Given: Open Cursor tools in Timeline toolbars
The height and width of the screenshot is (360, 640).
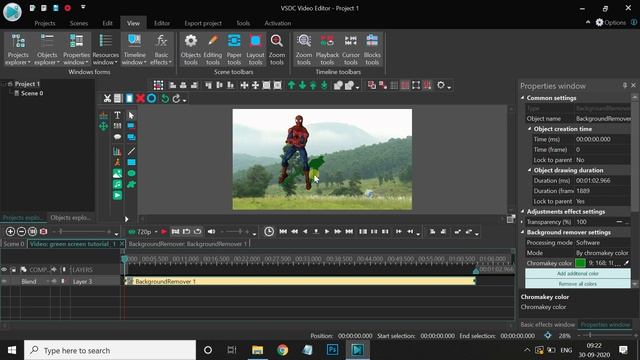Looking at the screenshot, I should [351, 49].
